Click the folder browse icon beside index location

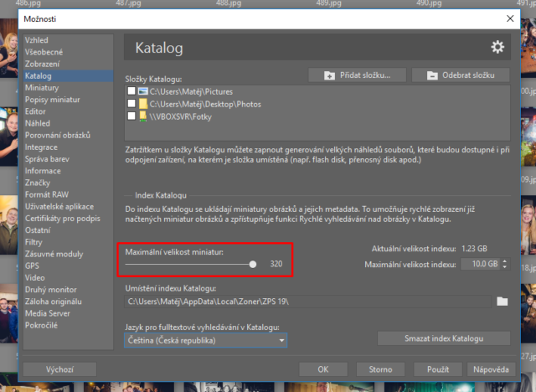click(502, 301)
